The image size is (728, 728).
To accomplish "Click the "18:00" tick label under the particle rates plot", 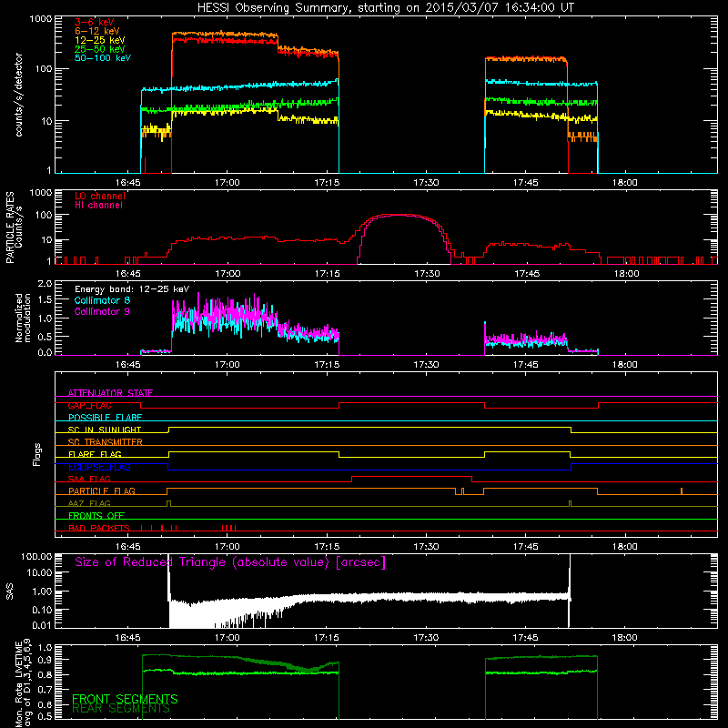I will coord(626,274).
